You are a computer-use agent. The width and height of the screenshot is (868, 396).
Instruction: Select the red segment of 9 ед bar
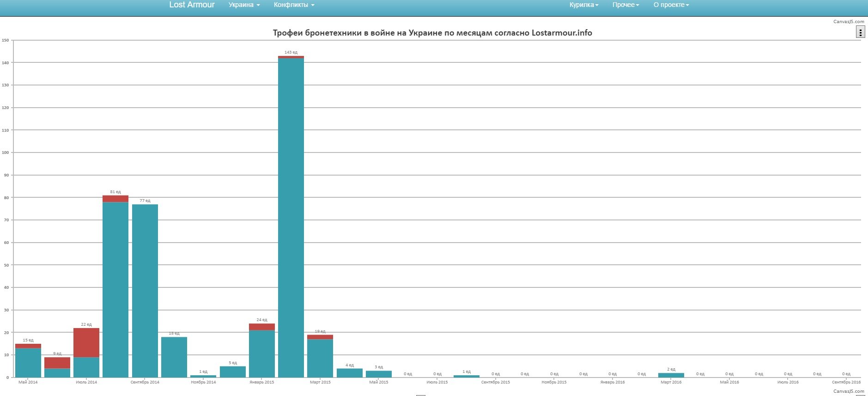tap(57, 363)
